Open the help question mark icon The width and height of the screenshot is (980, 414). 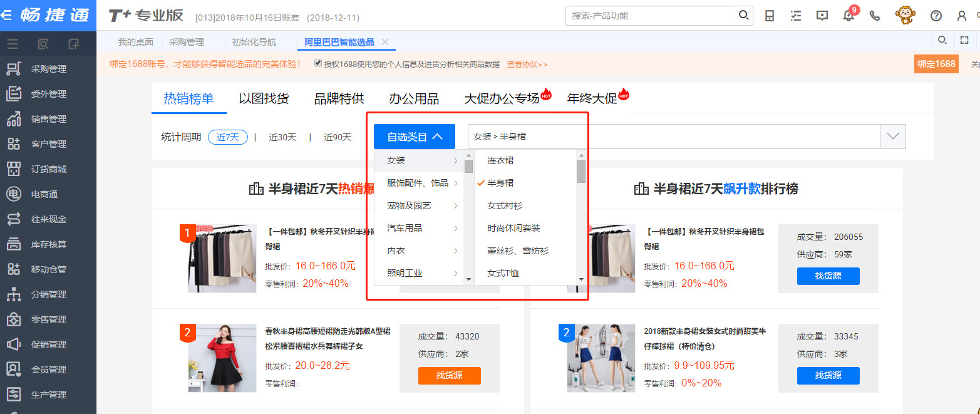pyautogui.click(x=936, y=16)
